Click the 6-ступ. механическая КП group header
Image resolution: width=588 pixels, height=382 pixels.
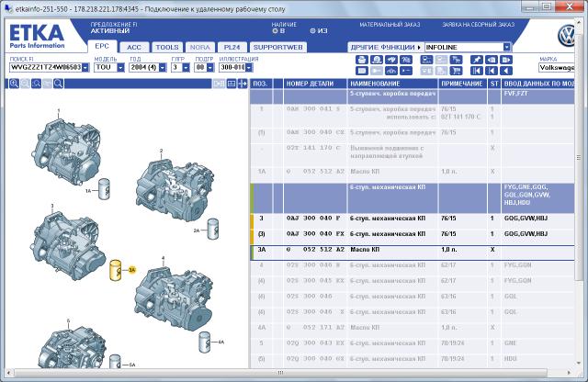[x=413, y=198]
